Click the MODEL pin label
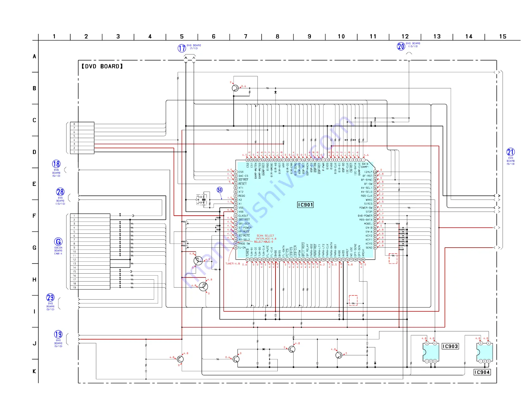532x400 pixels. click(368, 224)
